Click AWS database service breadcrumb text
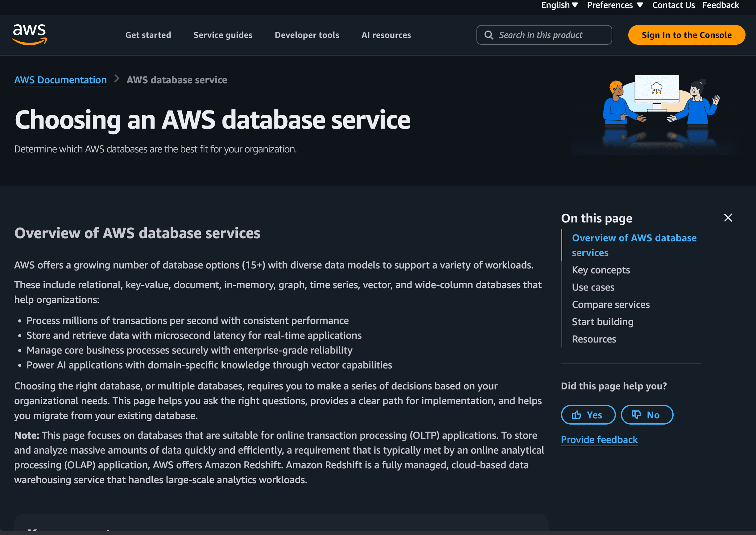Image resolution: width=756 pixels, height=535 pixels. [177, 80]
